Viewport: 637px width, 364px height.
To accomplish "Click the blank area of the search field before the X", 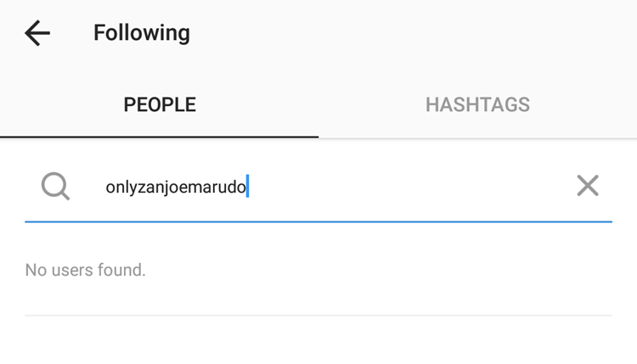I will 410,187.
